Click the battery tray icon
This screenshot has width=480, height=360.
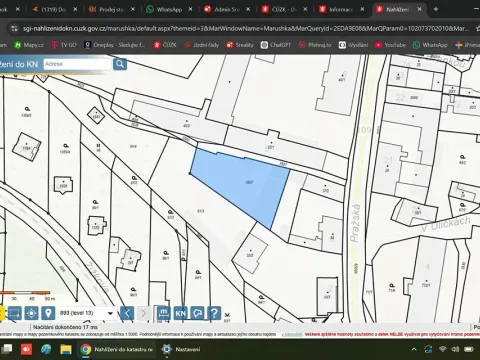pyautogui.click(x=469, y=349)
